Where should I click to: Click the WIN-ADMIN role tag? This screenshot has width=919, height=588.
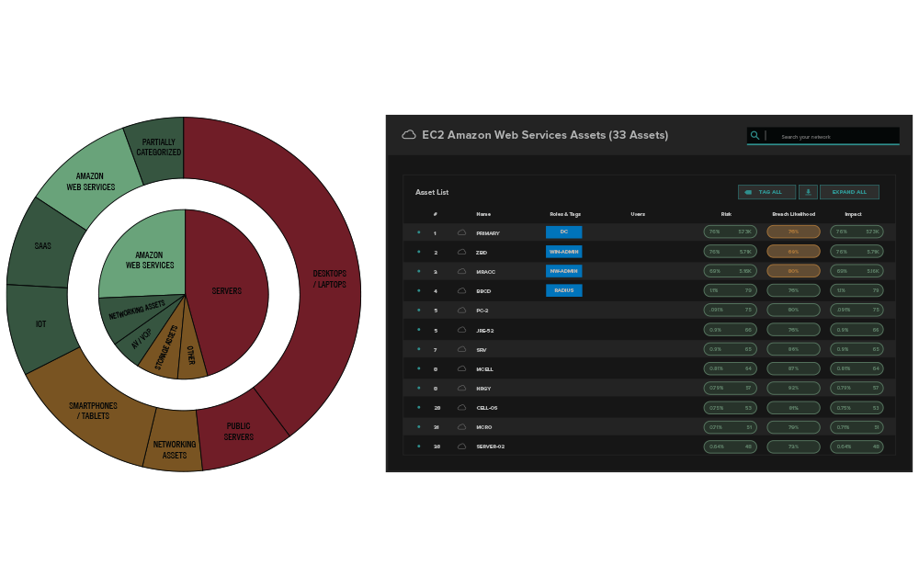[564, 252]
